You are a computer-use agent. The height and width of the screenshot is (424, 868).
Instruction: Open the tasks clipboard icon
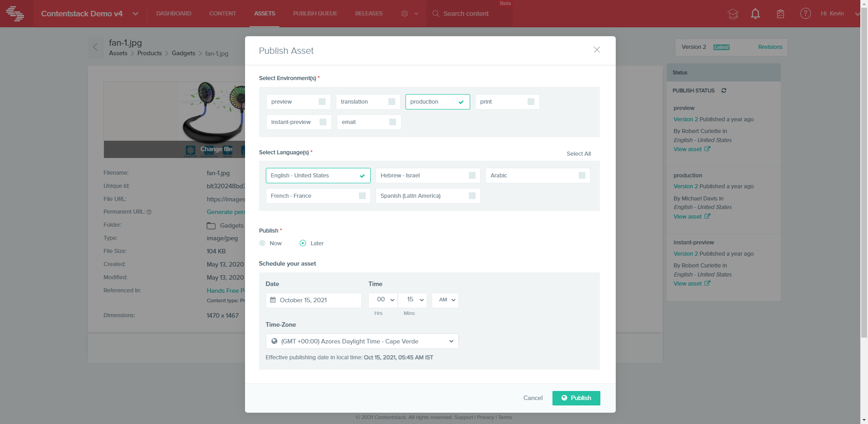point(780,14)
